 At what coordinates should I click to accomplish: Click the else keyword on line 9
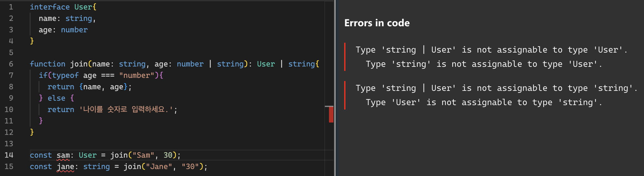tap(56, 98)
